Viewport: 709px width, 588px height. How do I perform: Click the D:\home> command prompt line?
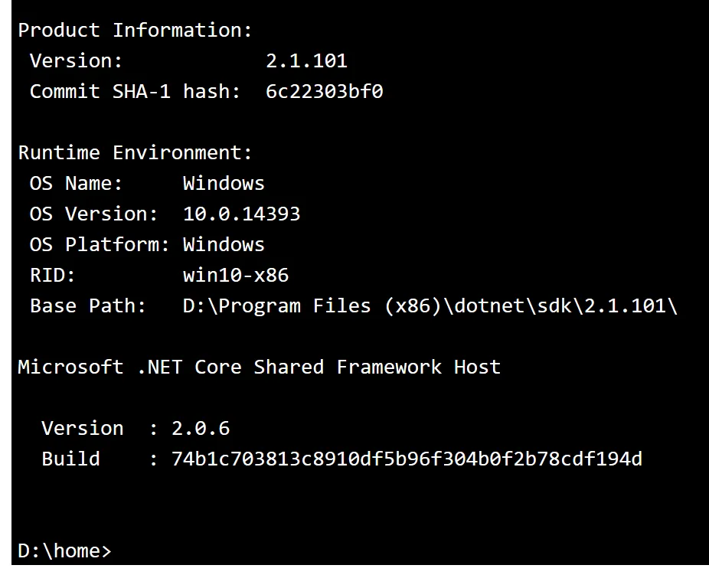point(64,550)
